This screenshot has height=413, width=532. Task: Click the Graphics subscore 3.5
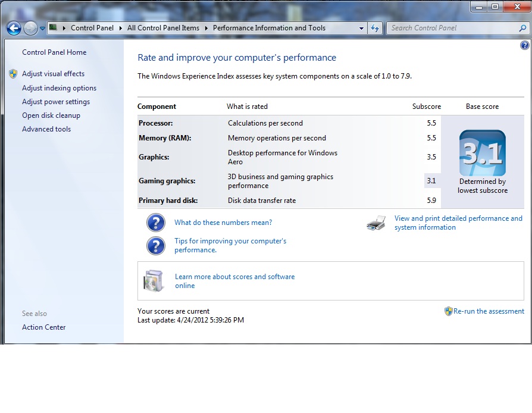(431, 157)
